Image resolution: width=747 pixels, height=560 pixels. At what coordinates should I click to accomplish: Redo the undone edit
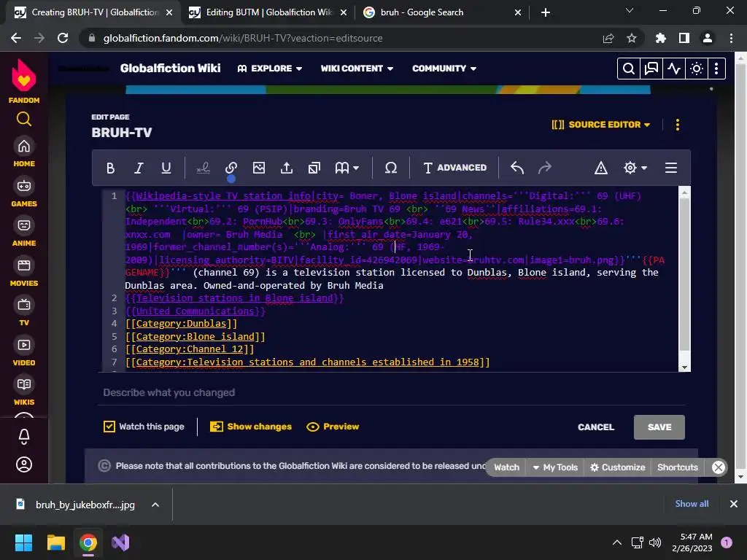544,168
